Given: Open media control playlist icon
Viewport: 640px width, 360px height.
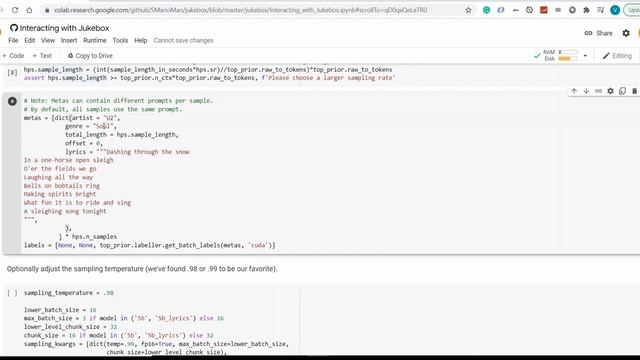Looking at the screenshot, I should [600, 10].
